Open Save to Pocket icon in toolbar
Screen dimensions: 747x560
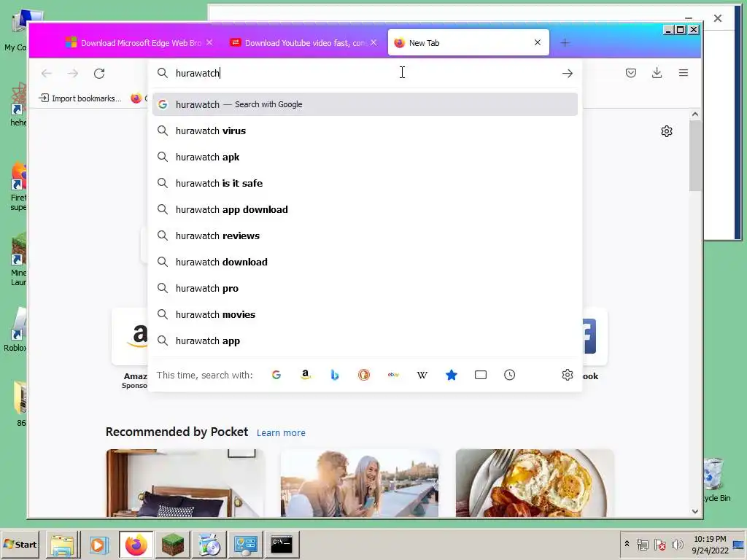coord(631,73)
